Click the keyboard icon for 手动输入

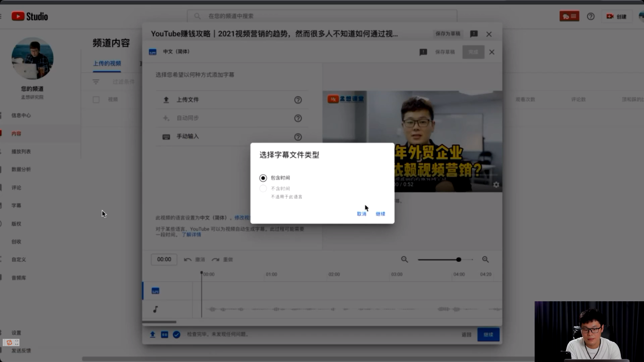[x=166, y=137]
